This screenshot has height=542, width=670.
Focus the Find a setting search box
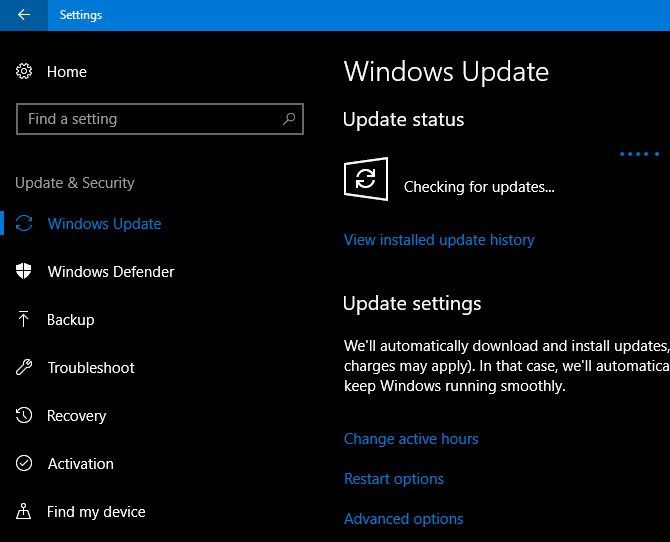160,119
